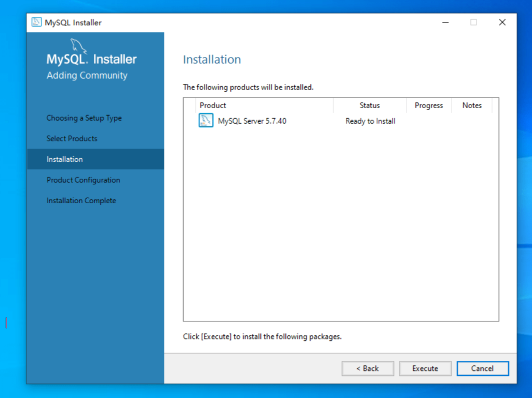Minimize the MySQL Installer window
The height and width of the screenshot is (398, 532).
click(x=445, y=23)
